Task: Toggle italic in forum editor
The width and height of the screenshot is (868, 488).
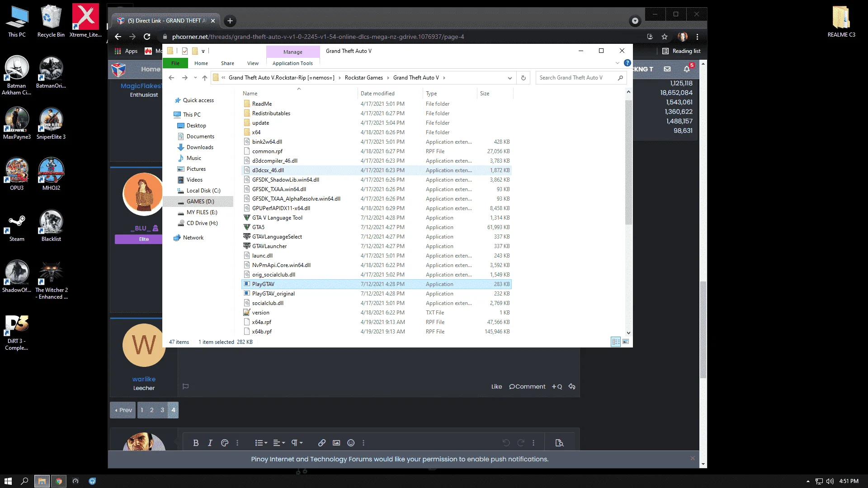Action: coord(210,443)
